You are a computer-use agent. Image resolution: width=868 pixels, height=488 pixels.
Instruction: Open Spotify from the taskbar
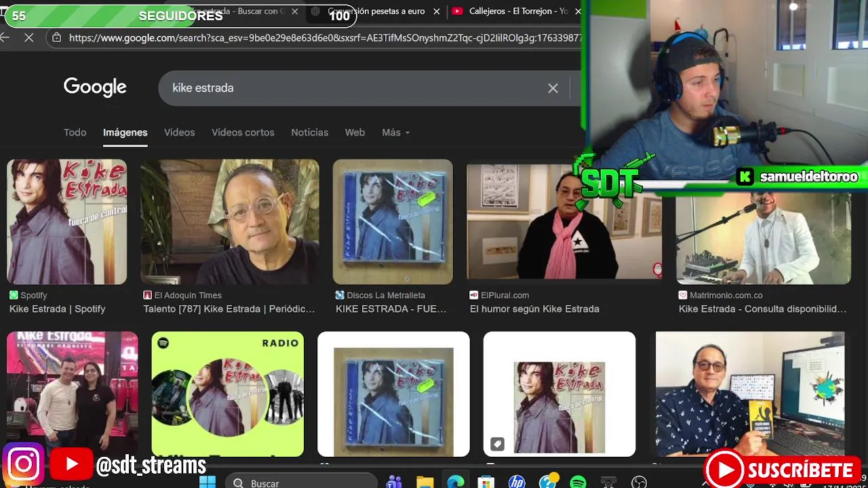578,483
